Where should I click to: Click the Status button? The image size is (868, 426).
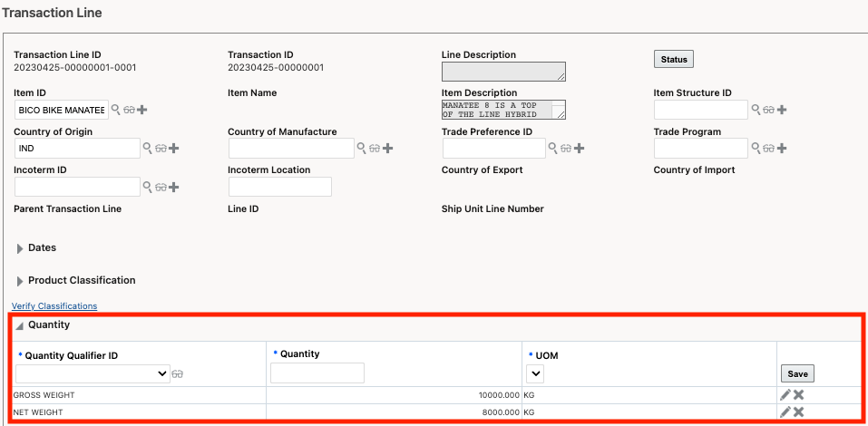(673, 59)
